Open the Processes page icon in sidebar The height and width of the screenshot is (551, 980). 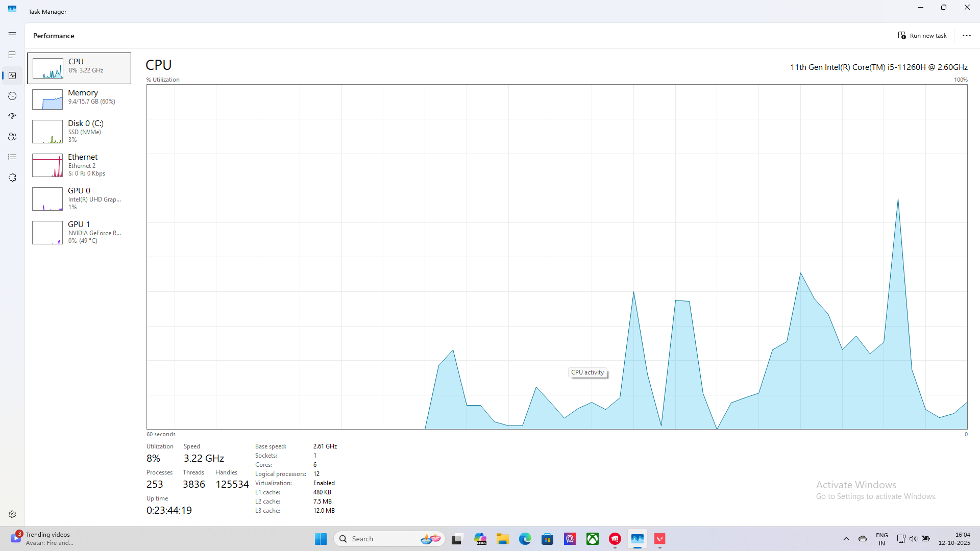12,55
